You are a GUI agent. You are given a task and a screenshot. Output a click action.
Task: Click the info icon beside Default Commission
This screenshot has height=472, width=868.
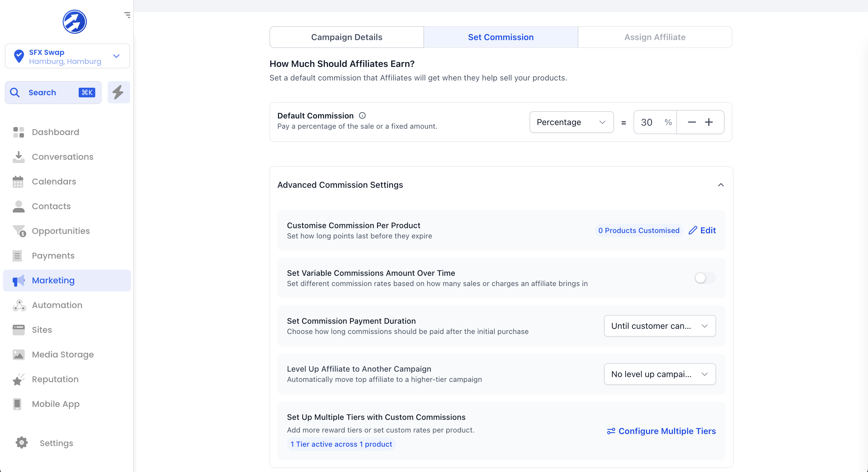pyautogui.click(x=362, y=115)
